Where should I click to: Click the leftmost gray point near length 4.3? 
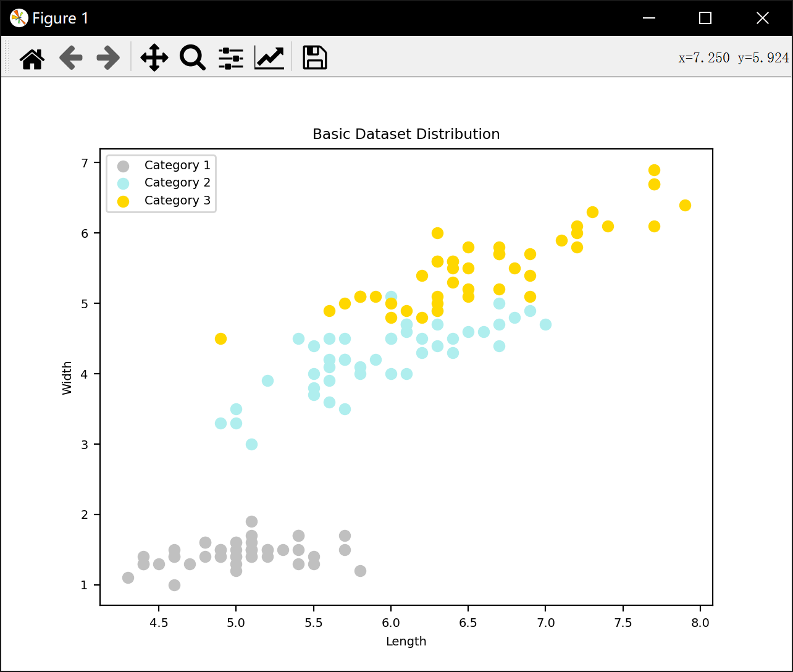pos(128,577)
